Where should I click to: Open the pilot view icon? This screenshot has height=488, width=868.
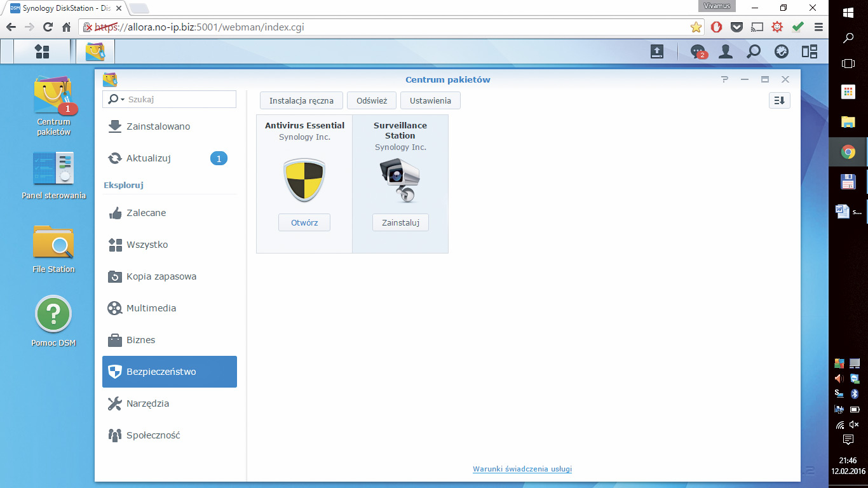click(x=809, y=51)
